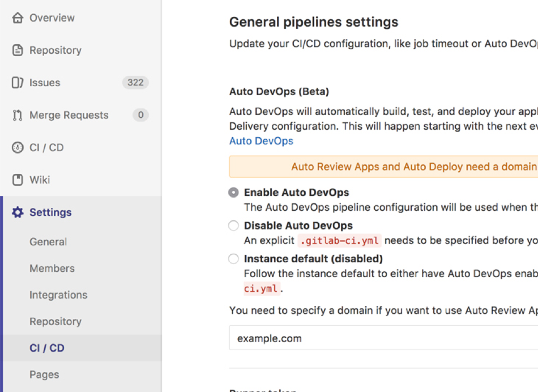Viewport: 538px width, 392px height.
Task: Enable the Enable Auto DevOps option
Action: (233, 193)
